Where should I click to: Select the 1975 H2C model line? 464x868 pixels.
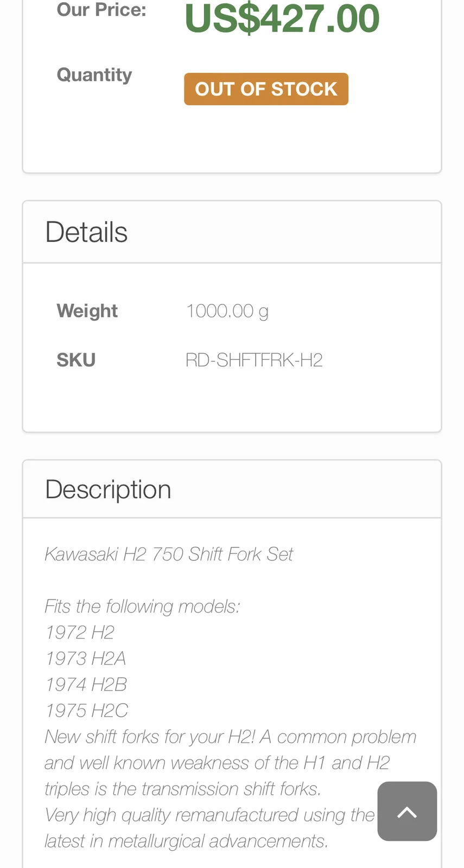click(87, 711)
